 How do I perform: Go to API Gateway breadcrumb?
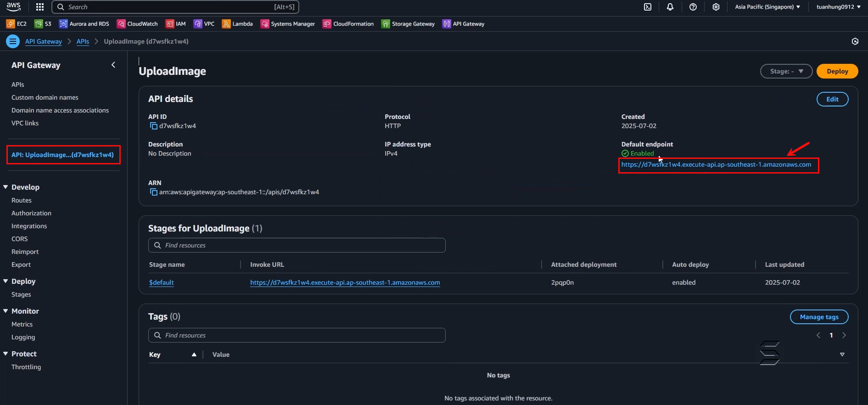[44, 41]
